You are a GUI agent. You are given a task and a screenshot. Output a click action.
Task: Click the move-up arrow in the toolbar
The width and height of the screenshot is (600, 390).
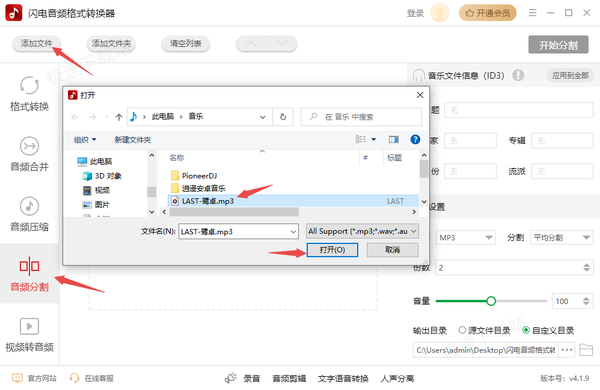tap(251, 44)
